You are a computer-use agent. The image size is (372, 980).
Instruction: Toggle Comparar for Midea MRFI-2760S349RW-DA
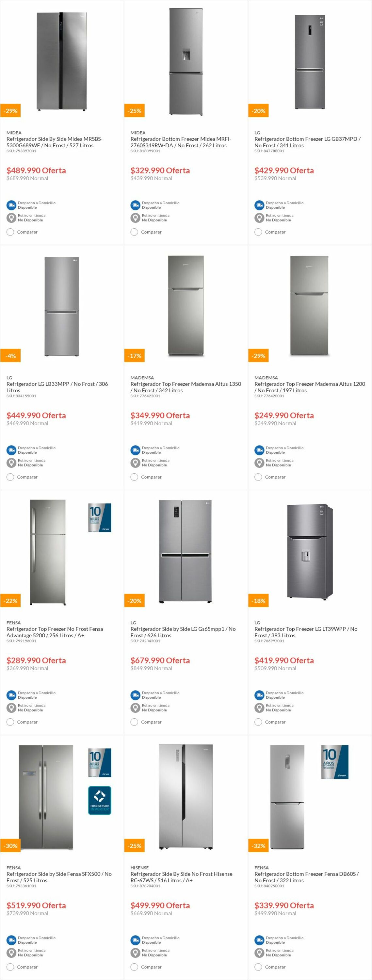(x=134, y=232)
